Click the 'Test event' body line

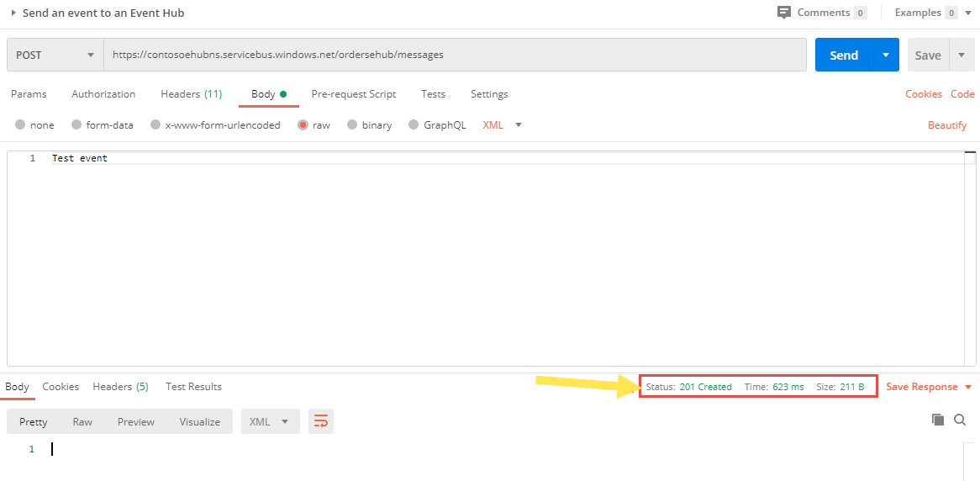coord(79,158)
